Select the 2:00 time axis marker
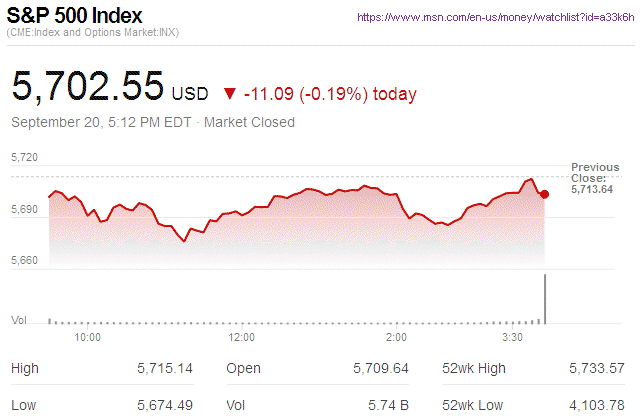 coord(395,338)
